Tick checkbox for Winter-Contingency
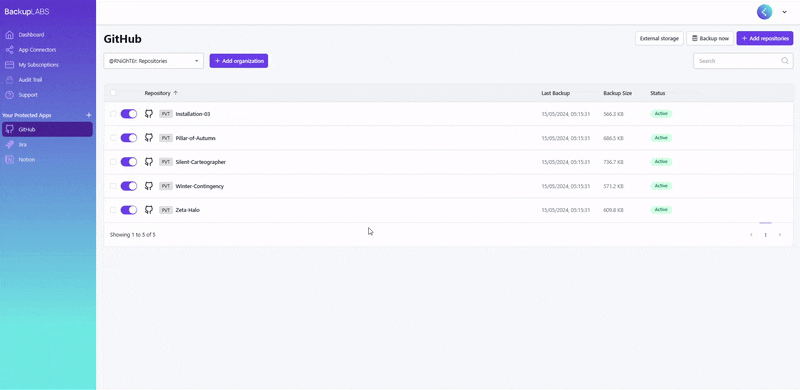The width and height of the screenshot is (800, 390). click(113, 186)
